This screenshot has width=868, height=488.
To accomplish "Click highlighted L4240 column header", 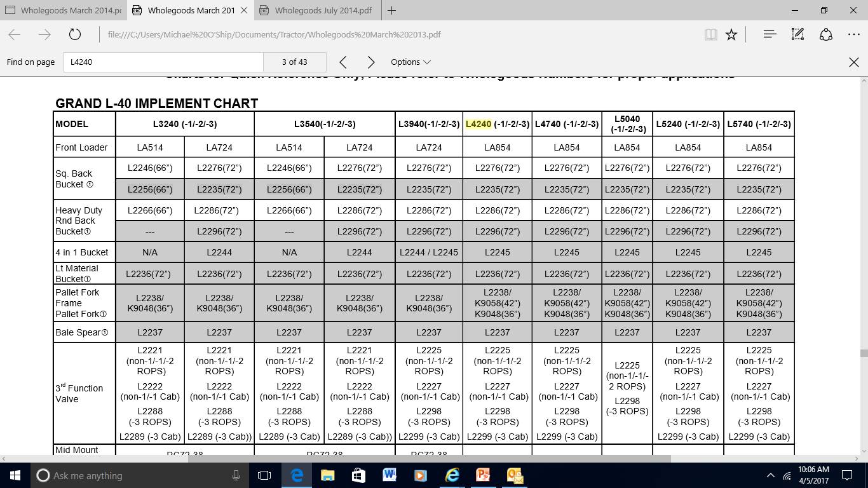I will point(497,124).
